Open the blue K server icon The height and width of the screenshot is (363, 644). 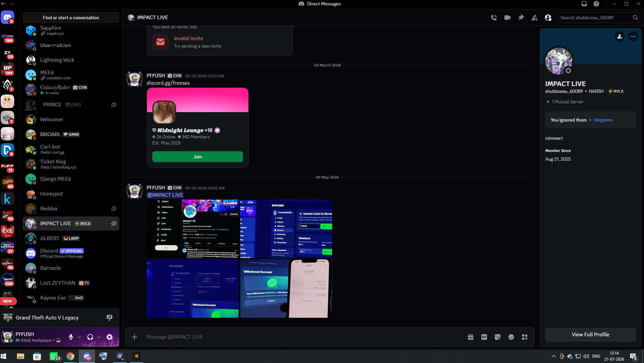(x=7, y=199)
